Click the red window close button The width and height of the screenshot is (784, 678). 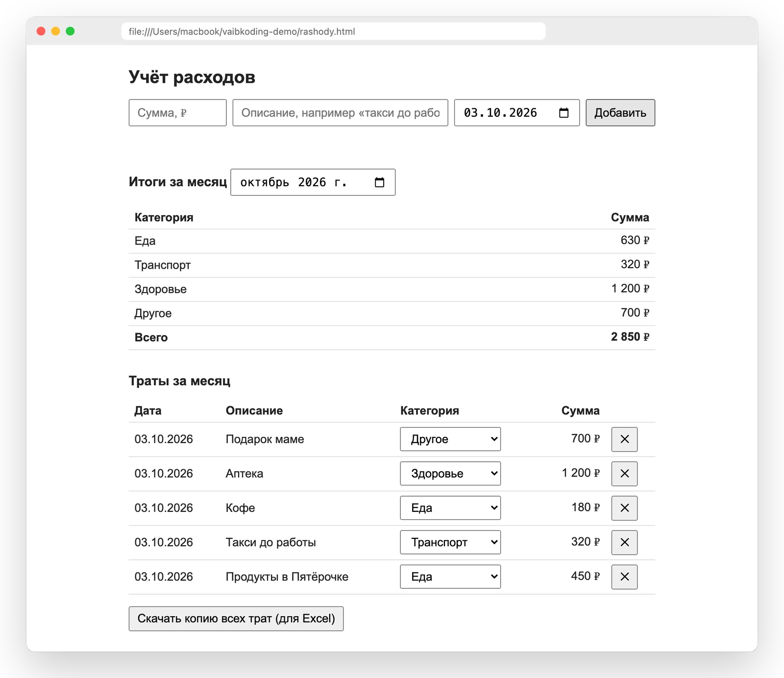[41, 31]
